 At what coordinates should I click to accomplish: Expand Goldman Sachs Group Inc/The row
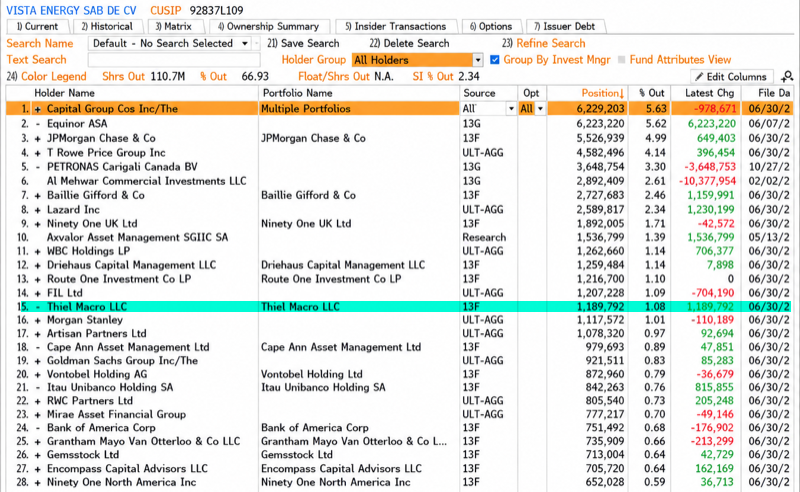(x=38, y=361)
